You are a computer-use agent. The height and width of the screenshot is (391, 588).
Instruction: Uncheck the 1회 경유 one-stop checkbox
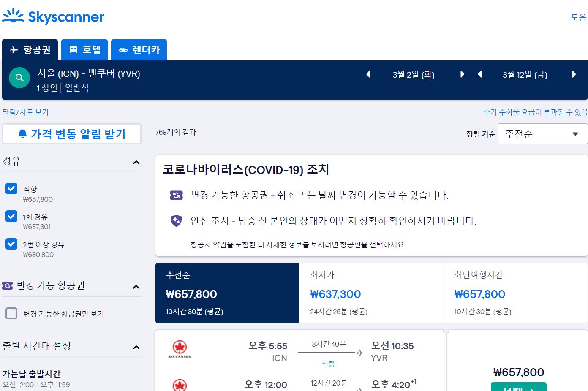[11, 216]
